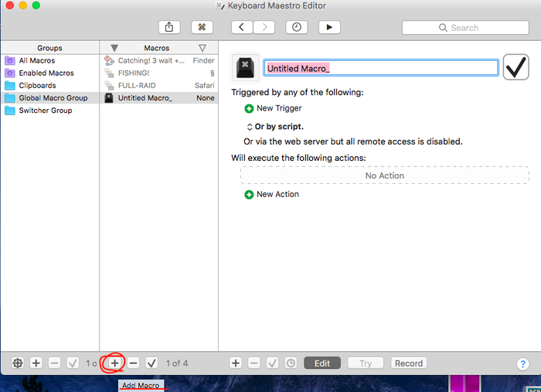Click the No Action placeholder box

click(385, 176)
